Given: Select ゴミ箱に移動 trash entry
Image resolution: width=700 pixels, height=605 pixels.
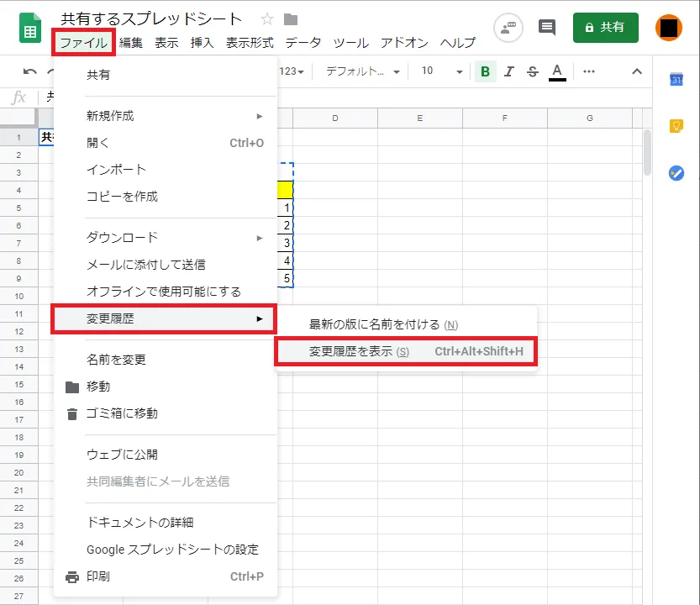Looking at the screenshot, I should point(166,413).
